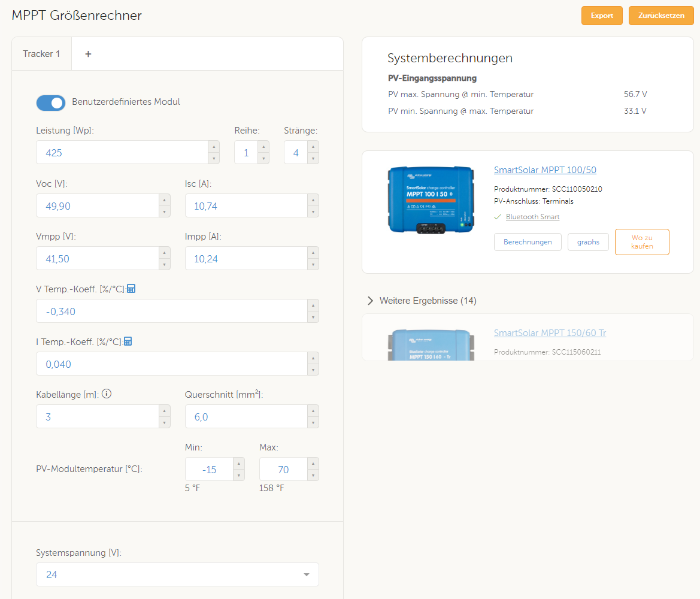Click Wo zu kaufen button
This screenshot has height=599, width=700.
[642, 241]
